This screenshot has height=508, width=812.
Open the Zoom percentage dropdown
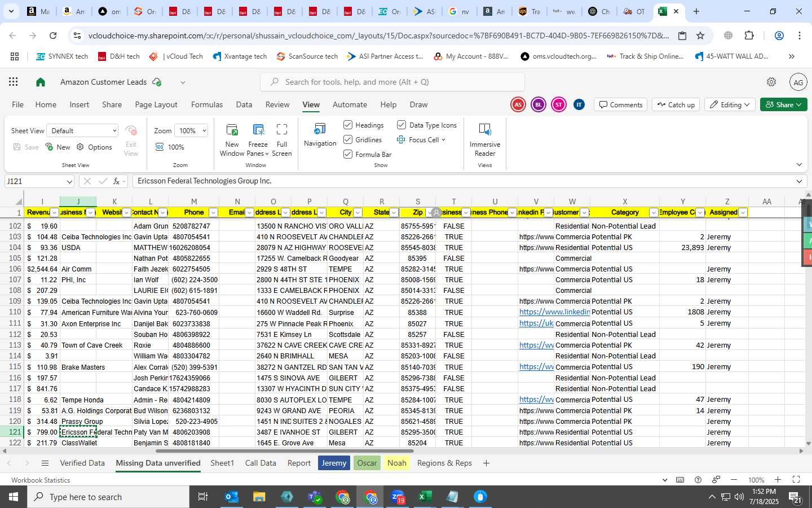191,131
